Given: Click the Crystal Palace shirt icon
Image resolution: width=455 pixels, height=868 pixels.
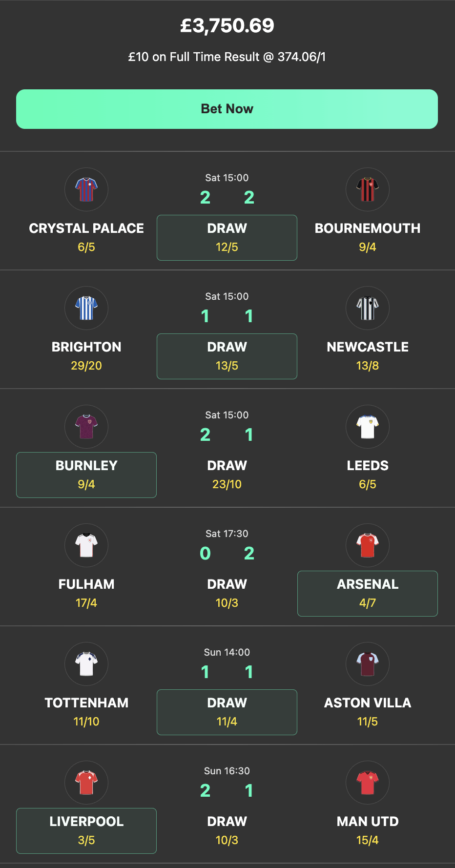Looking at the screenshot, I should (86, 189).
